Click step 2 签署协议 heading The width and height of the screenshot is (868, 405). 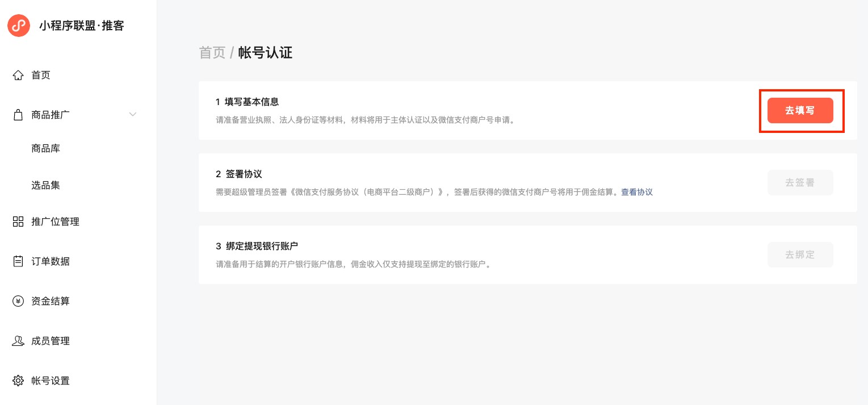(239, 174)
